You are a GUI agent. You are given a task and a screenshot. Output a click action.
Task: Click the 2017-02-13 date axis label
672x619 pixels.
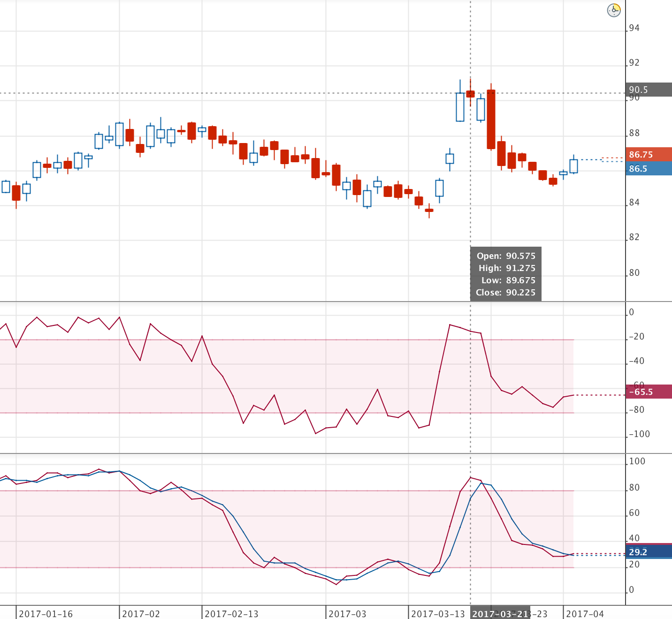(x=231, y=613)
